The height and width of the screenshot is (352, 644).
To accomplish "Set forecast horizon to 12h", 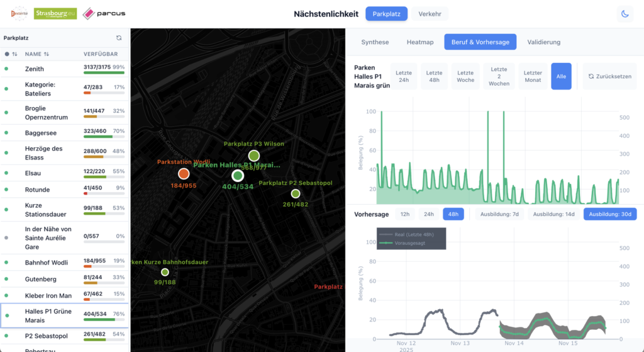I will [405, 214].
